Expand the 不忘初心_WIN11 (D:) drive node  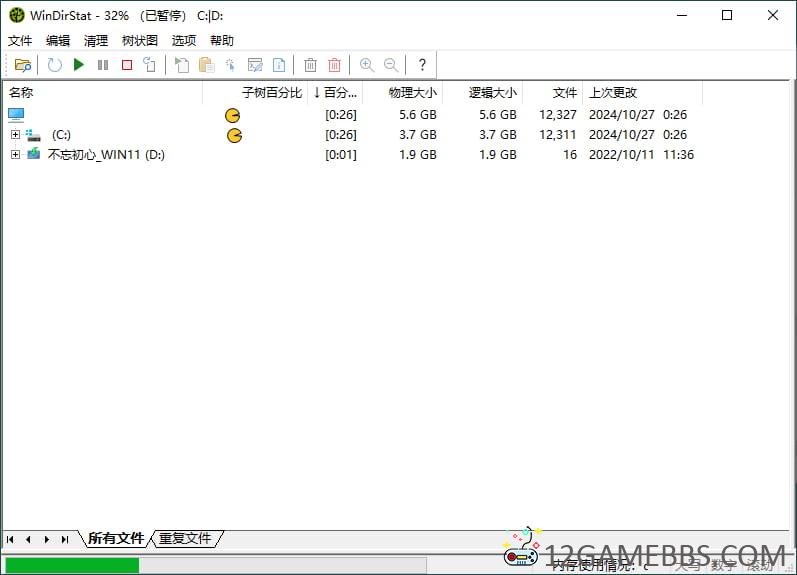pos(15,155)
